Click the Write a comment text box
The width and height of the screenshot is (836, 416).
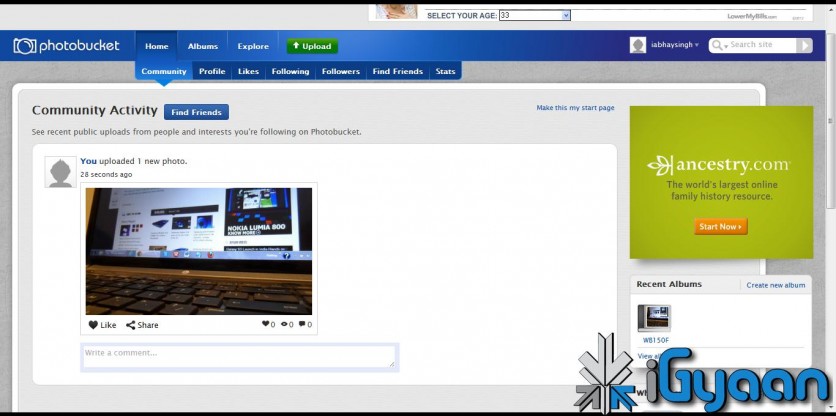(x=239, y=356)
